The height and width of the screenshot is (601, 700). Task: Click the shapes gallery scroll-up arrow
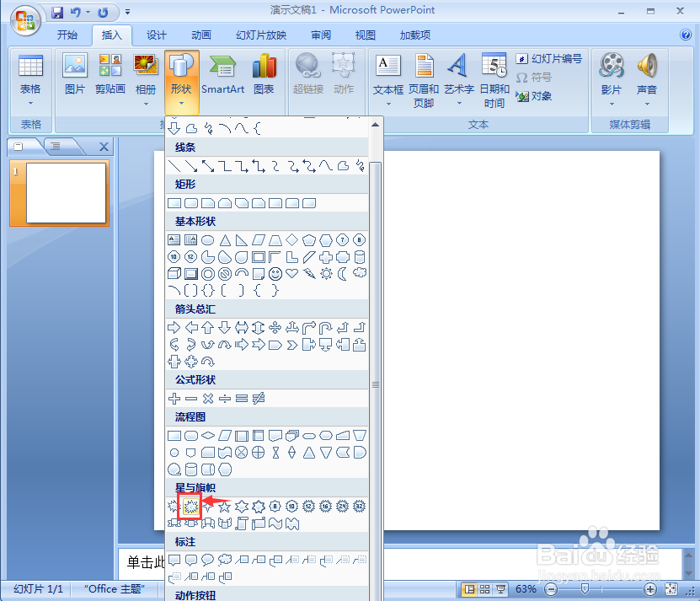click(x=376, y=125)
